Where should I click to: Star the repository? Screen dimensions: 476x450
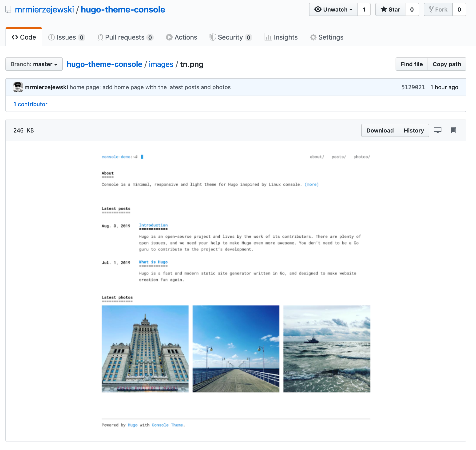coord(390,9)
